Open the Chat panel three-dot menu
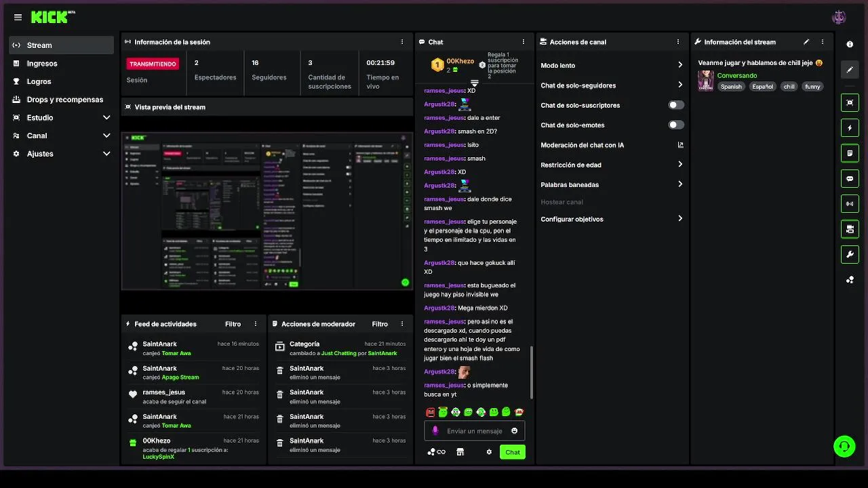Image resolution: width=868 pixels, height=488 pixels. 523,42
